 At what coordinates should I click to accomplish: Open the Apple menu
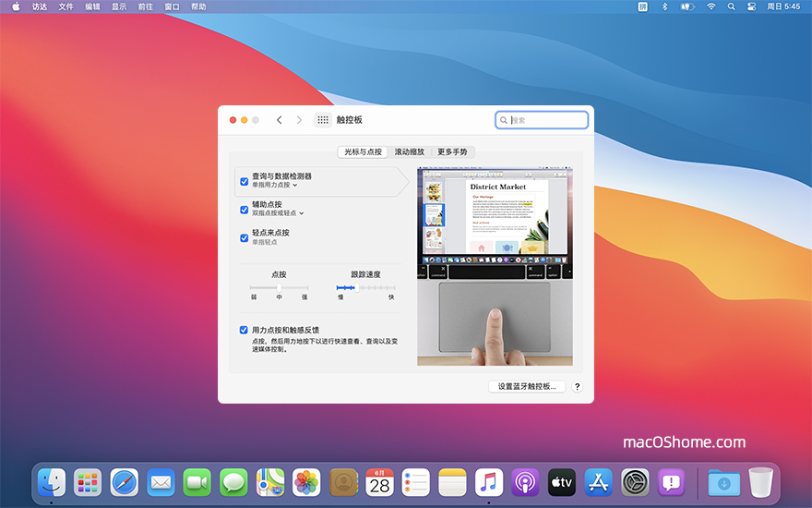click(16, 6)
